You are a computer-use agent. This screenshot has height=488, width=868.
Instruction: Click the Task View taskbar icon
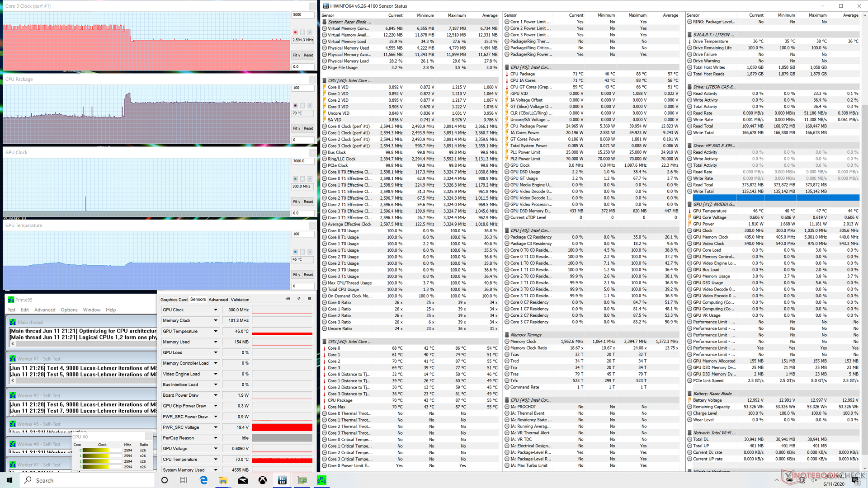point(184,480)
